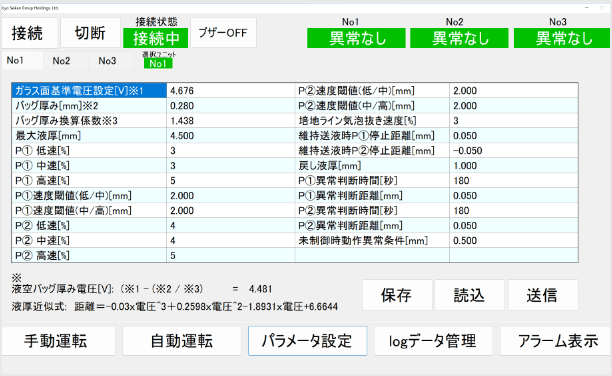This screenshot has width=612, height=376.
Task: Select the No3 unit tab
Action: pos(111,61)
